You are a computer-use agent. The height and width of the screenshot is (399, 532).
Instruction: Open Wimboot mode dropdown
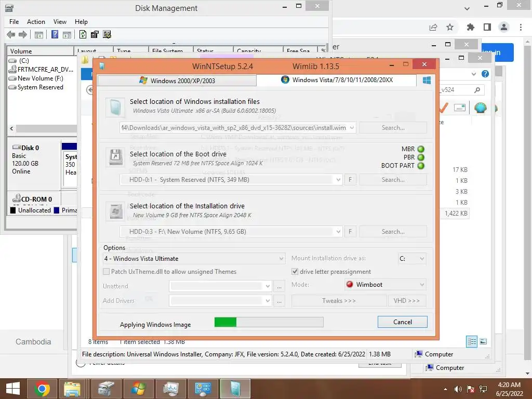tap(422, 284)
